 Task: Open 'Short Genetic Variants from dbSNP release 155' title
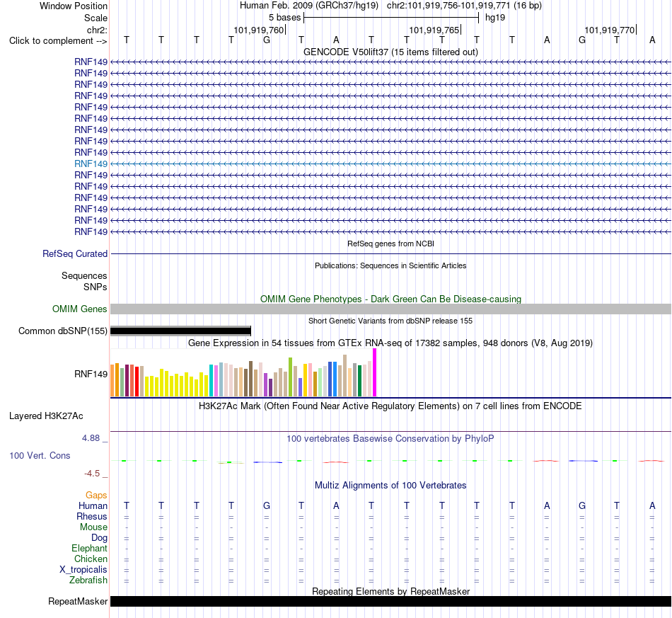coord(390,321)
